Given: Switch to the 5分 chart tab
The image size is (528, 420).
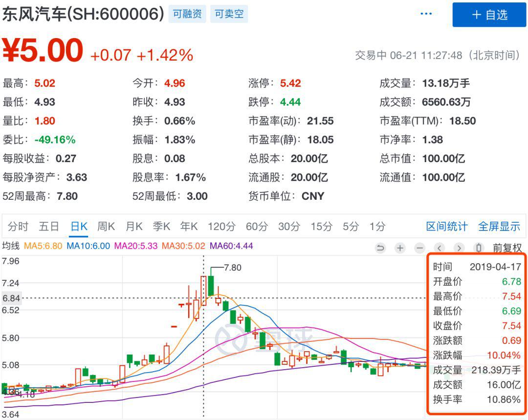Looking at the screenshot, I should (351, 226).
